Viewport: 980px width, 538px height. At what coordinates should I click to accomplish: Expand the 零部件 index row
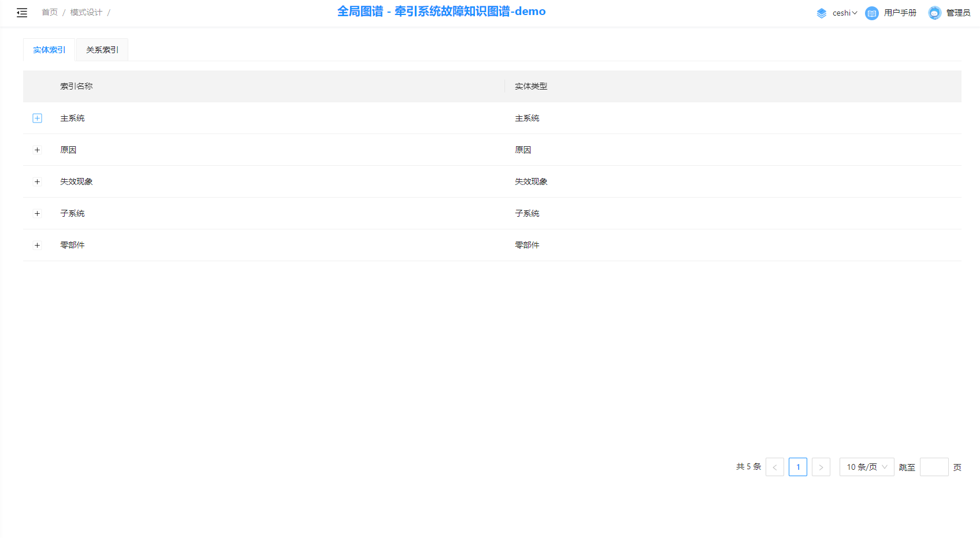tap(37, 246)
